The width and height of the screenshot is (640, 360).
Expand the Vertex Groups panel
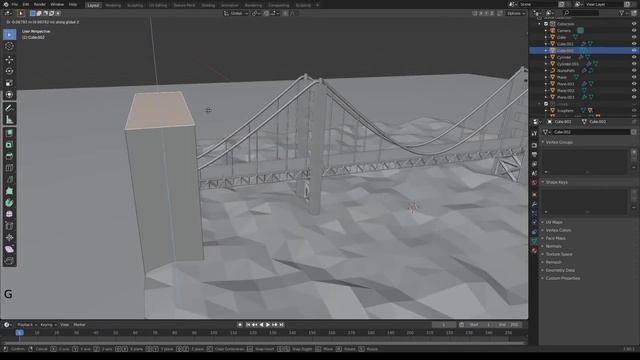(x=559, y=142)
